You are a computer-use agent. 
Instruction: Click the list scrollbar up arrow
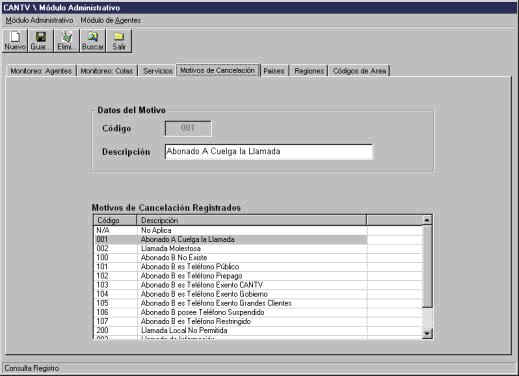pos(427,220)
